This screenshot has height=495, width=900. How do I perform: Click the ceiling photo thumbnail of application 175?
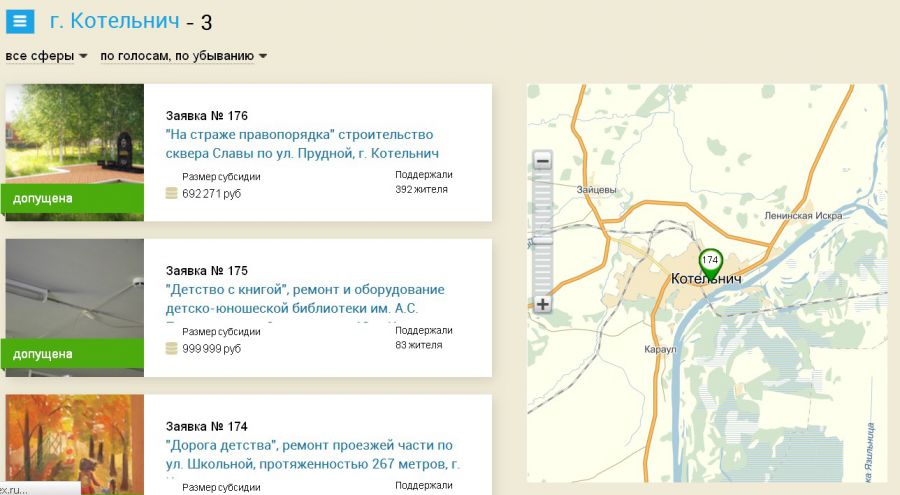click(x=74, y=290)
